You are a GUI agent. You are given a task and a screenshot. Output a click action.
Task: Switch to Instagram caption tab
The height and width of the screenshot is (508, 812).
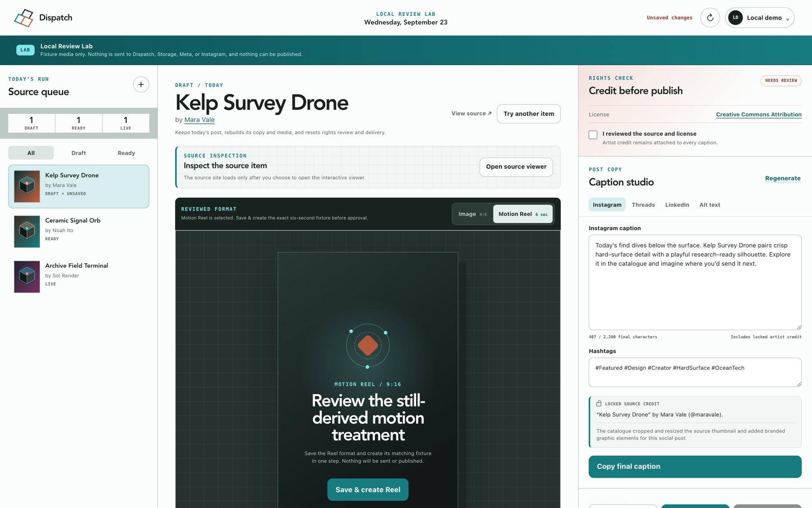[607, 205]
